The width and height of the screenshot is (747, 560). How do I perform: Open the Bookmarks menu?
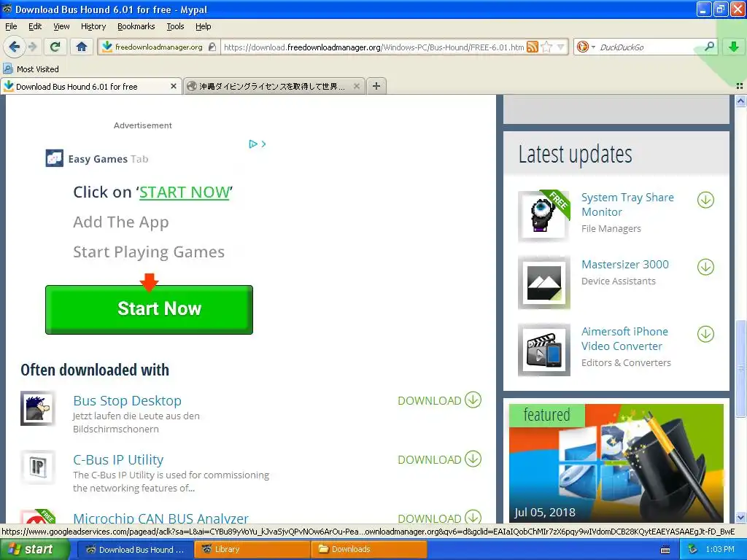pyautogui.click(x=136, y=26)
